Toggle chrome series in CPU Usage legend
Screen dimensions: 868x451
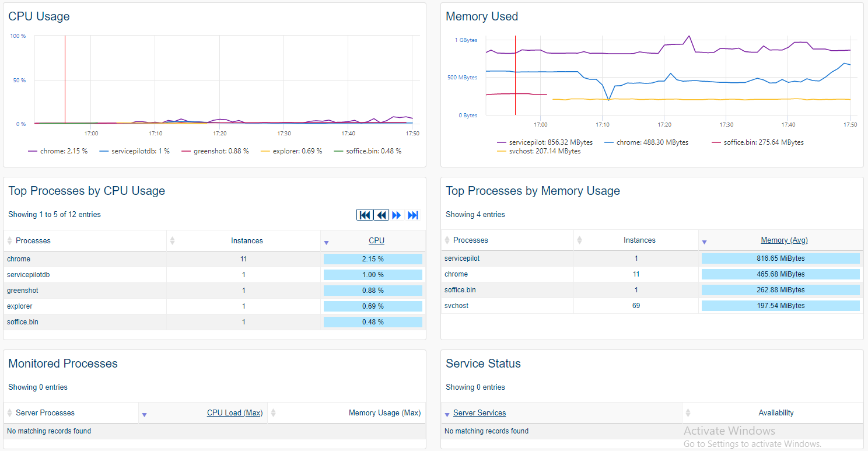point(58,151)
